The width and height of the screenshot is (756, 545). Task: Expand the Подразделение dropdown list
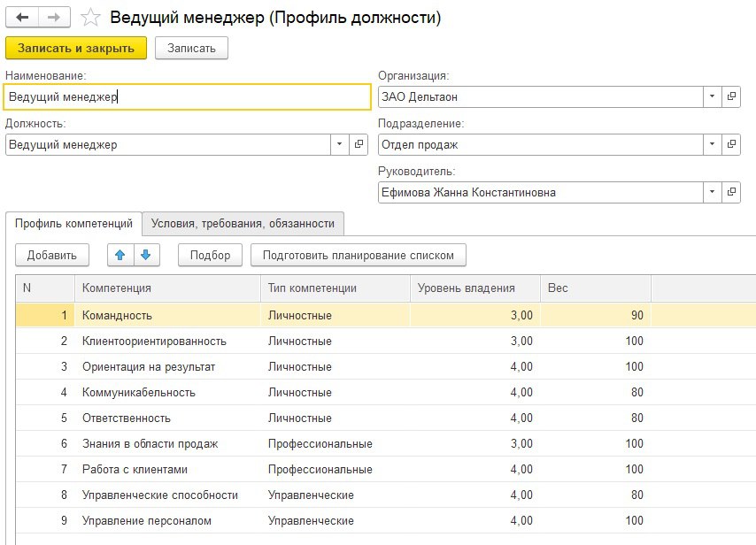click(714, 144)
